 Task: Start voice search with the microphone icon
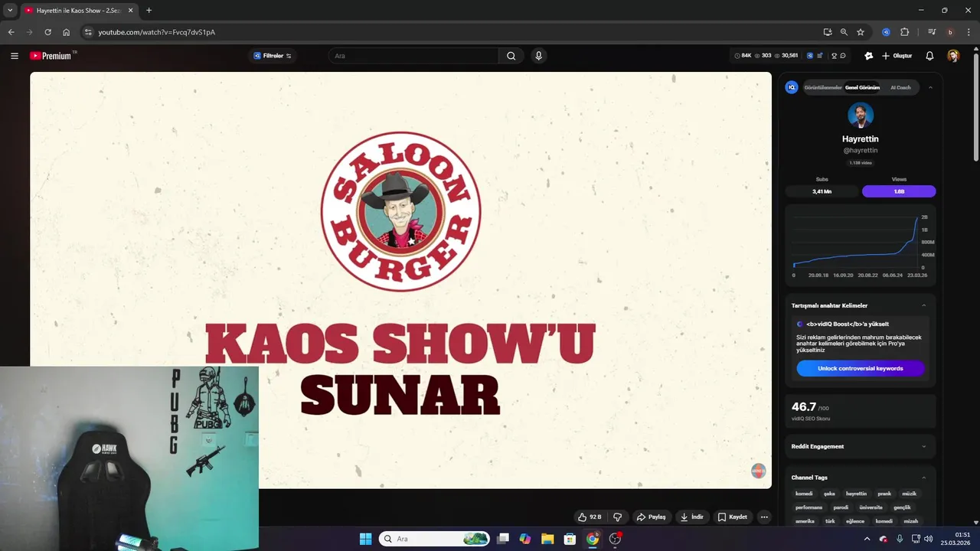click(x=539, y=56)
